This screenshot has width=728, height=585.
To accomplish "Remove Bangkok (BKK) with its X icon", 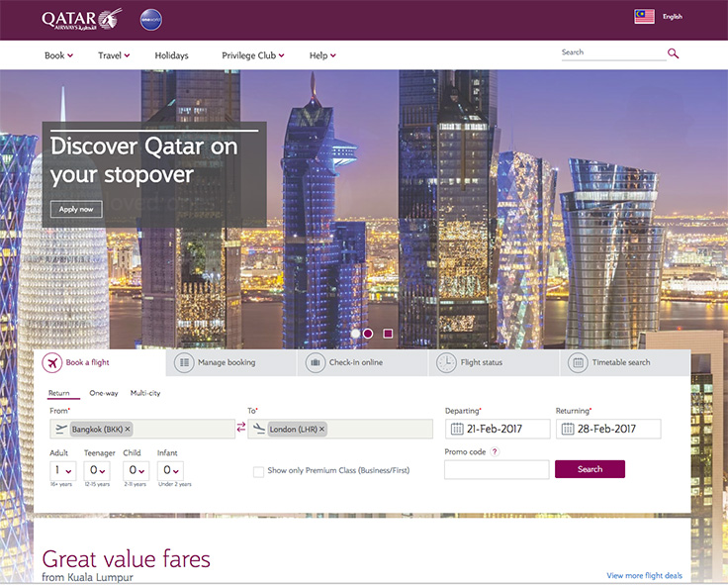I will (128, 429).
